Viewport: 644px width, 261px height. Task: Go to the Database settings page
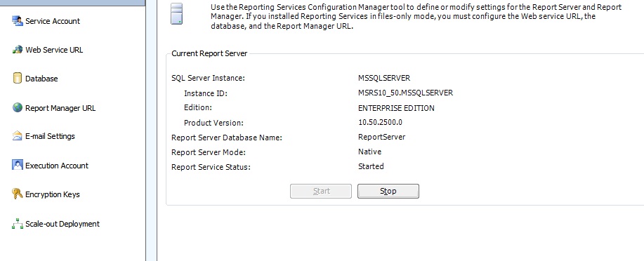(x=41, y=79)
